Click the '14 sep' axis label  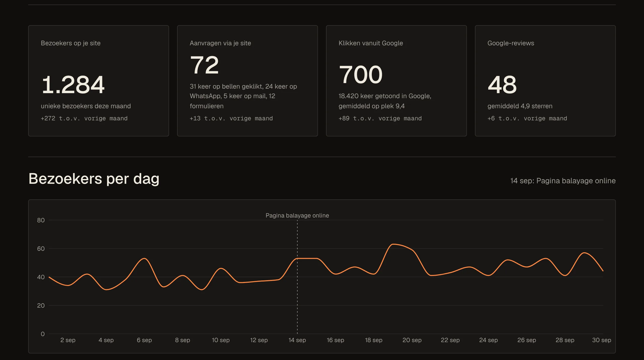(297, 340)
